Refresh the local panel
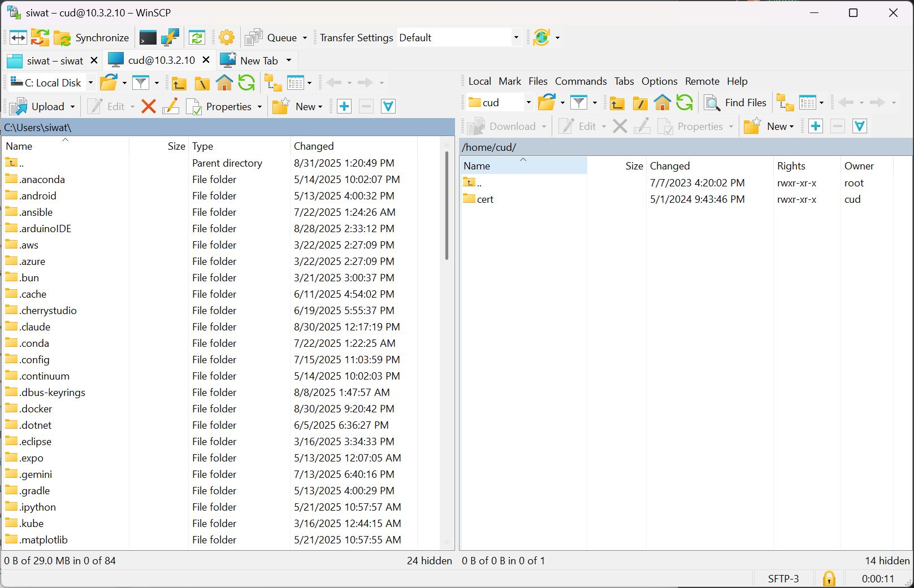 [x=246, y=83]
